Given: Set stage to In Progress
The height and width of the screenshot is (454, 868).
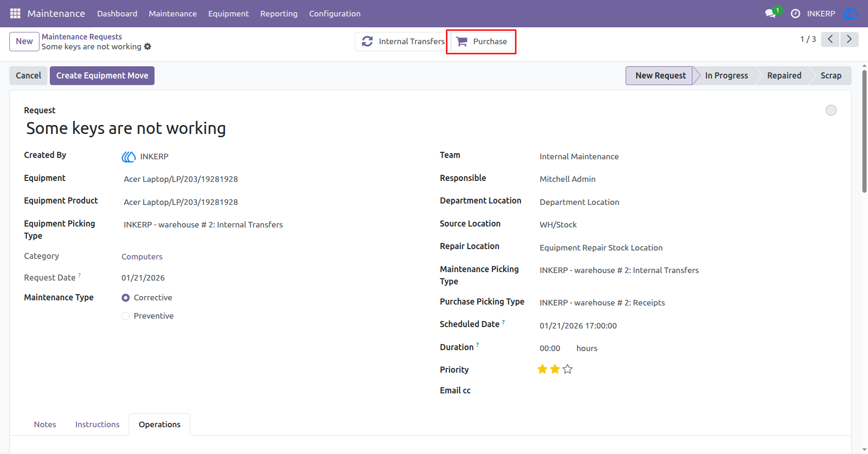Looking at the screenshot, I should click(x=726, y=76).
